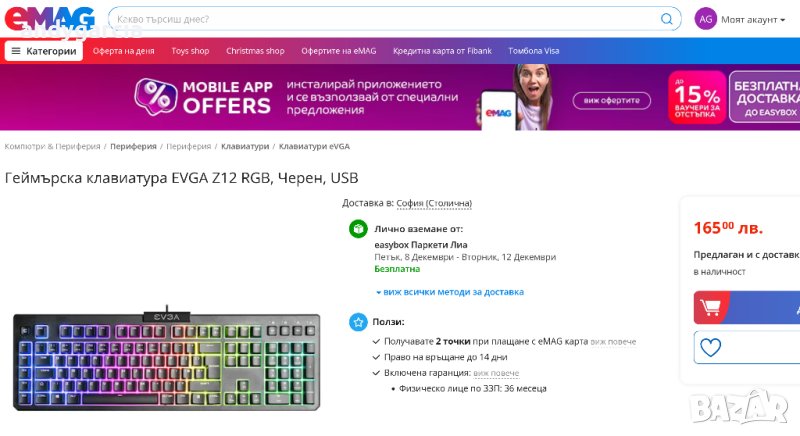Click the easybox pickup package icon
800x436 pixels.
click(x=358, y=229)
